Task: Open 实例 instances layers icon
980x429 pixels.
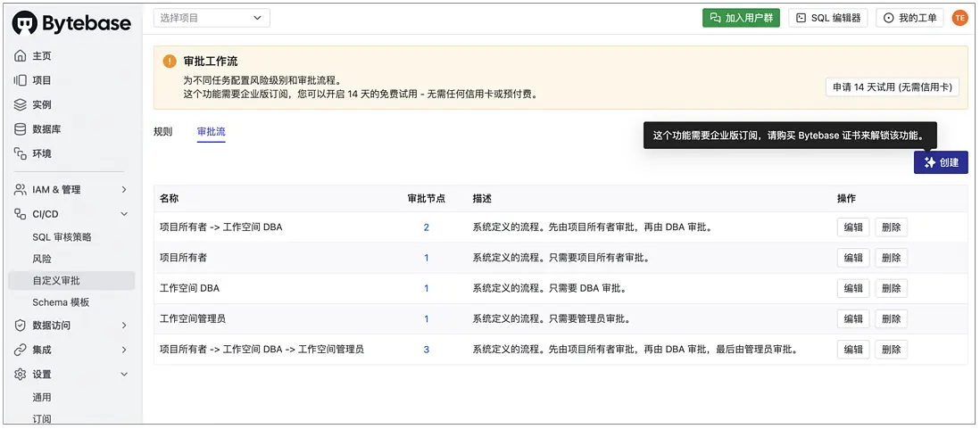Action: (20, 105)
